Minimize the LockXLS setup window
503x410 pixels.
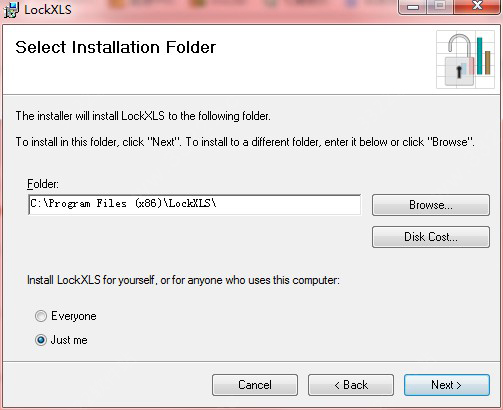pyautogui.click(x=413, y=7)
